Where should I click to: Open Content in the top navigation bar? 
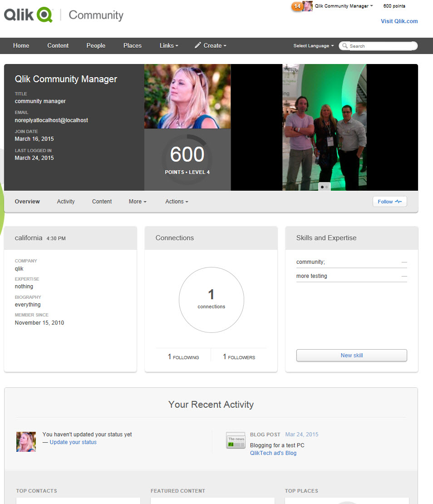click(x=58, y=46)
